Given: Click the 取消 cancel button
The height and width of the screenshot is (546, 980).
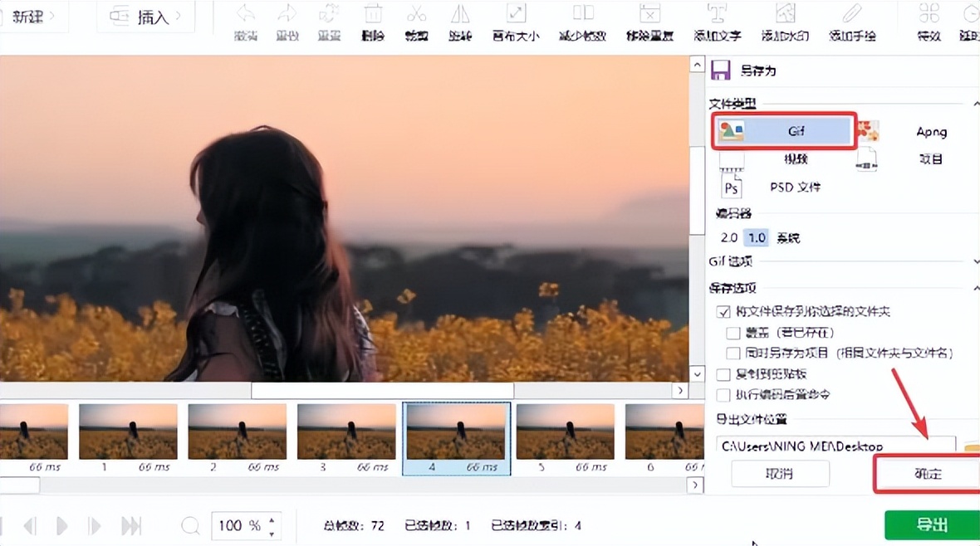Looking at the screenshot, I should click(x=779, y=474).
